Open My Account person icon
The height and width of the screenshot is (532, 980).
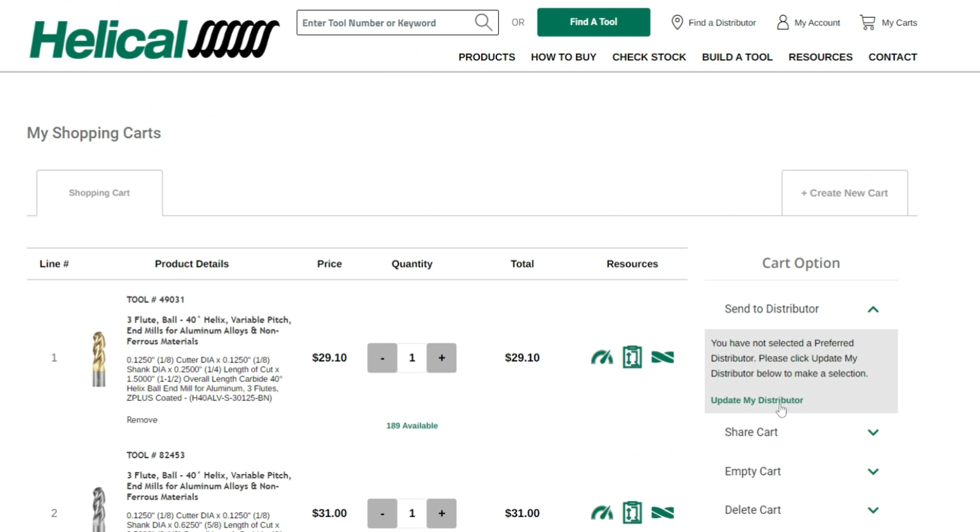tap(783, 23)
